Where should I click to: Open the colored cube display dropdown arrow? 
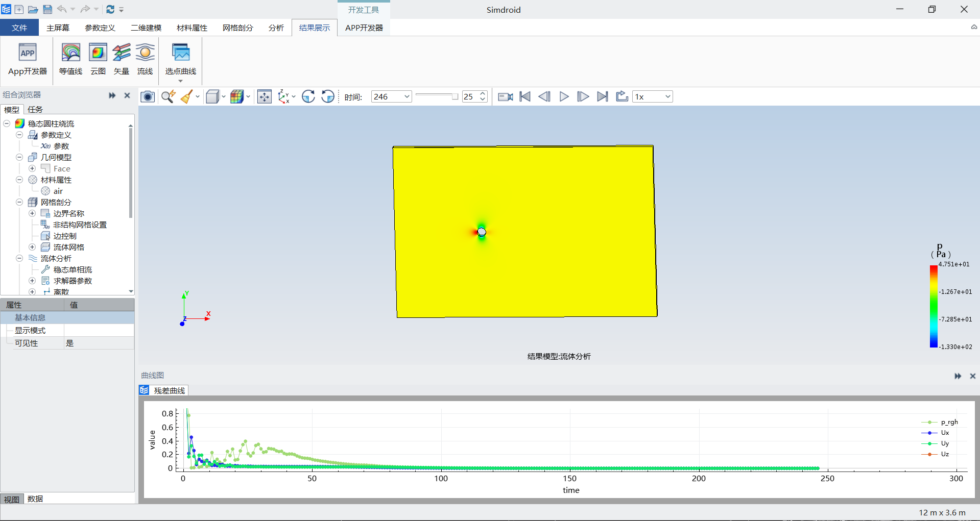click(248, 96)
